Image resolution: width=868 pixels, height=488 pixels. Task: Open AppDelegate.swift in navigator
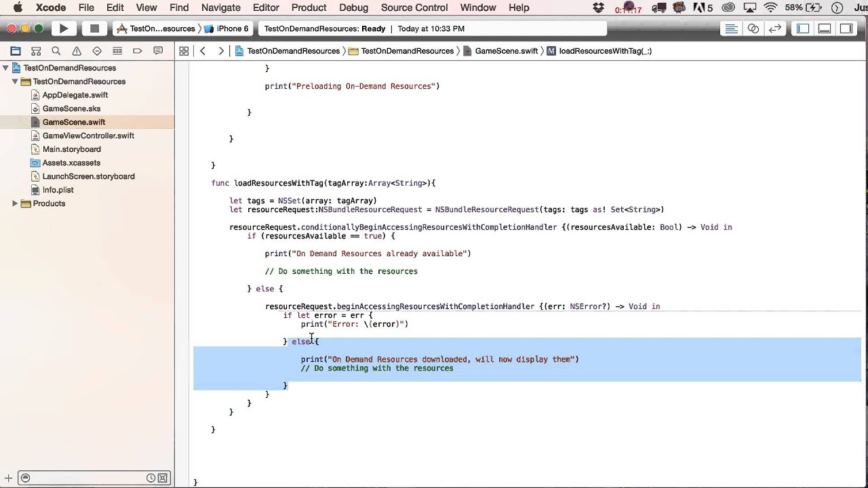coord(75,95)
